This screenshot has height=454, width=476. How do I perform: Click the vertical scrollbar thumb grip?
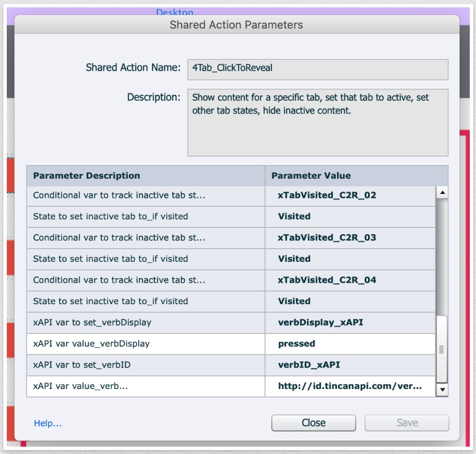(442, 350)
